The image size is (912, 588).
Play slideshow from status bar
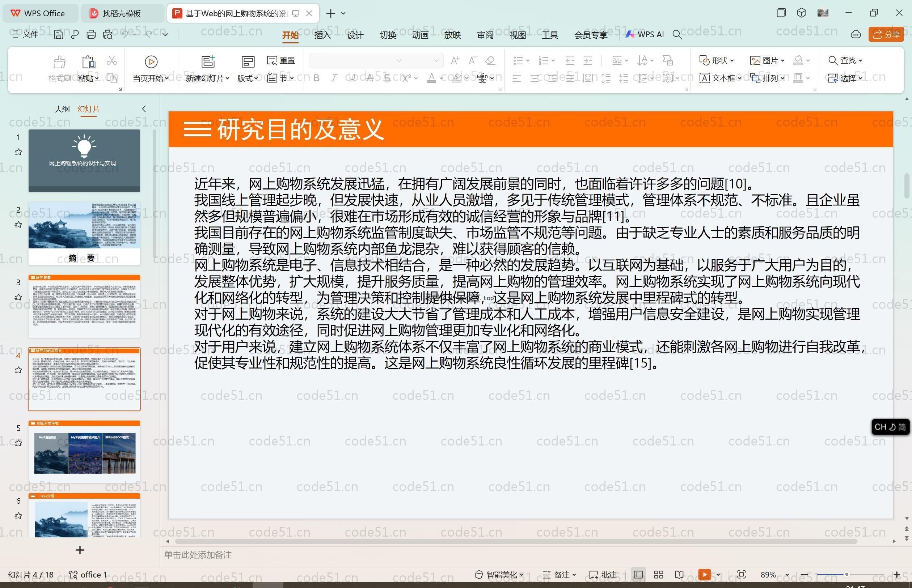(705, 574)
